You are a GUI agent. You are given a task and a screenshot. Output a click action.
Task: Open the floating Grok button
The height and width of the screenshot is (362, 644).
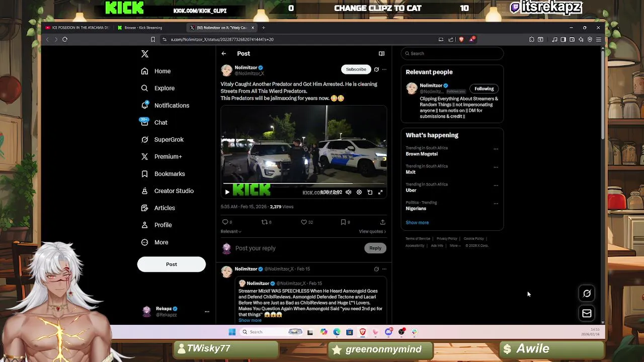click(587, 294)
